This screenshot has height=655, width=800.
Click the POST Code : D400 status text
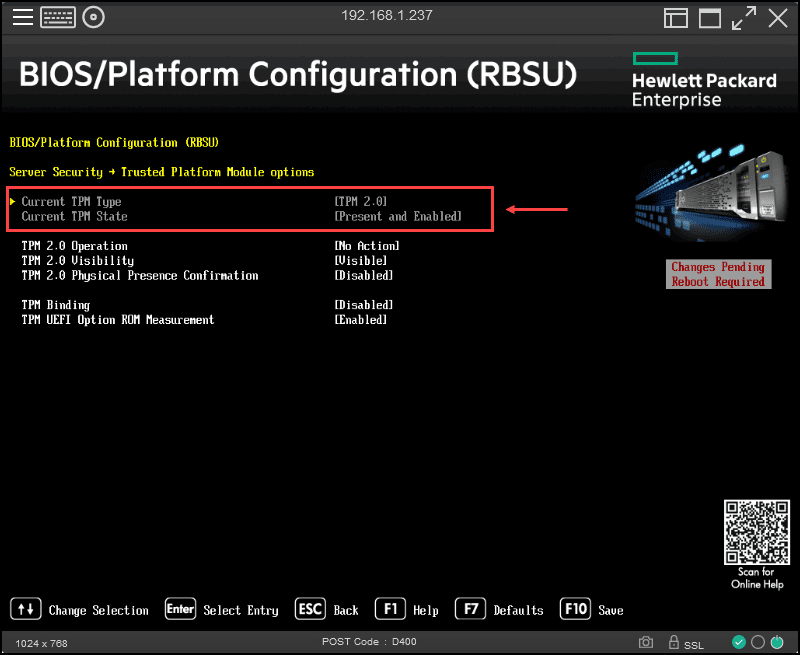click(x=369, y=642)
